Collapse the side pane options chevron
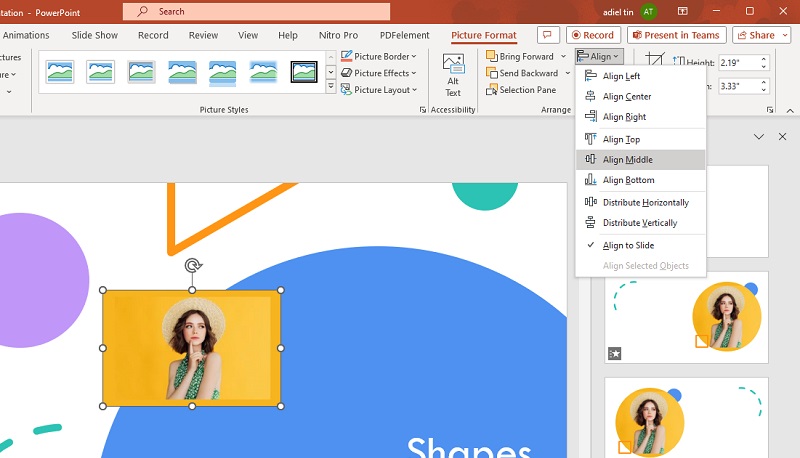 click(x=759, y=137)
